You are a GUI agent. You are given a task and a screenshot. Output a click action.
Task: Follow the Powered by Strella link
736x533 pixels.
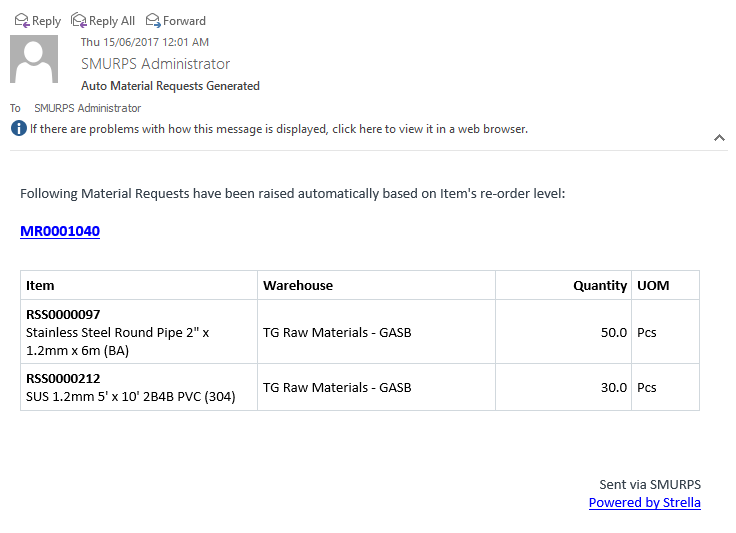pos(644,503)
